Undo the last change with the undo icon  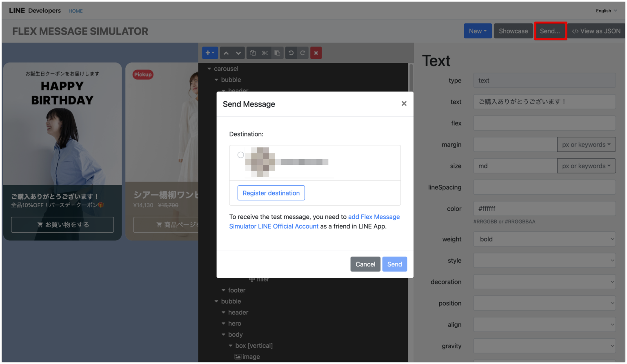[x=291, y=53]
